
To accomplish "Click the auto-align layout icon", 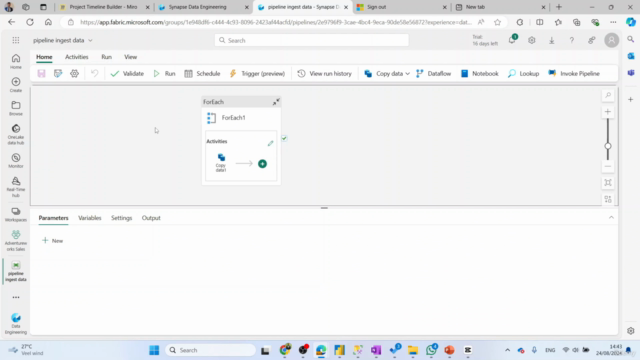I will (608, 199).
